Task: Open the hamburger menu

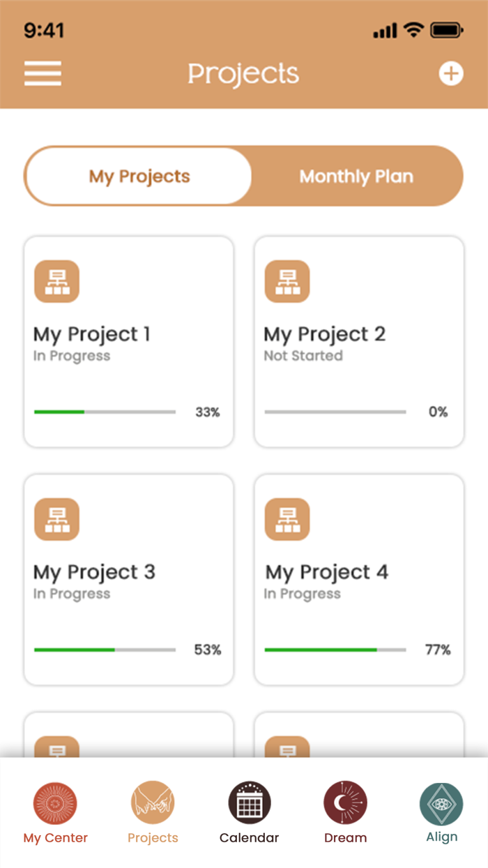Action: 43,73
